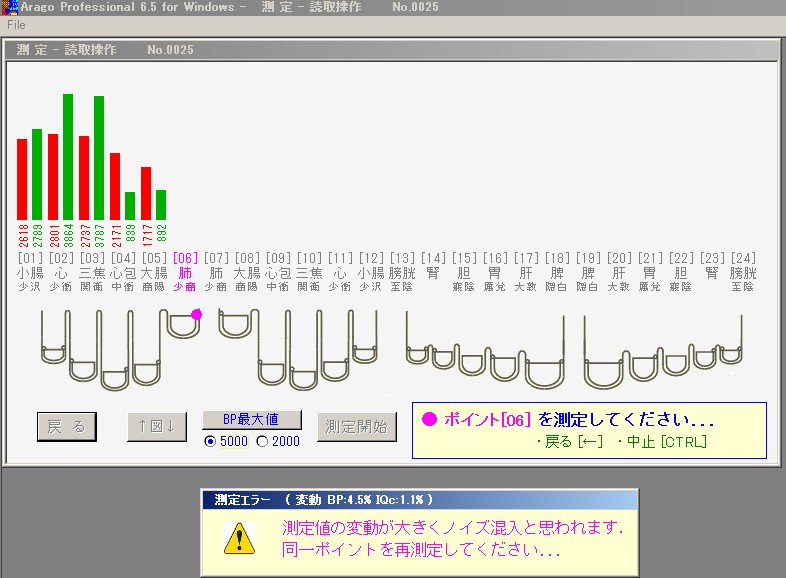This screenshot has height=578, width=786.
Task: Click the yellow warning triangle icon
Action: click(238, 538)
